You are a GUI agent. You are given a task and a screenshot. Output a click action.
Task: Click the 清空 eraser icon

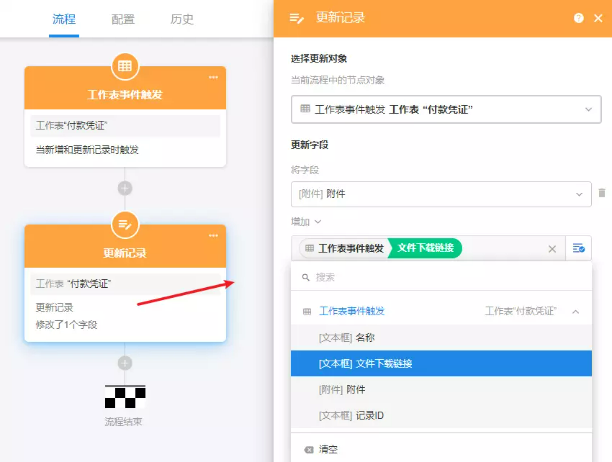pyautogui.click(x=309, y=450)
